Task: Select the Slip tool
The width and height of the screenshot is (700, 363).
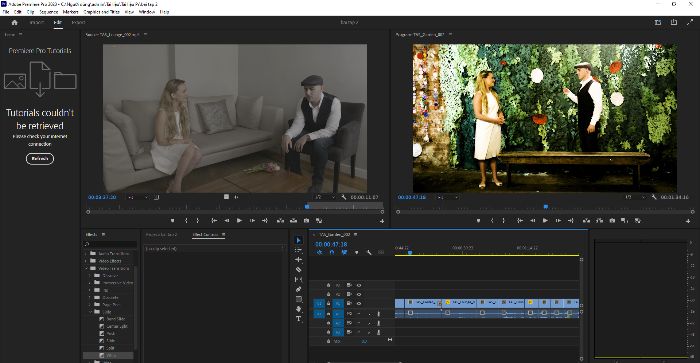Action: coord(298,280)
